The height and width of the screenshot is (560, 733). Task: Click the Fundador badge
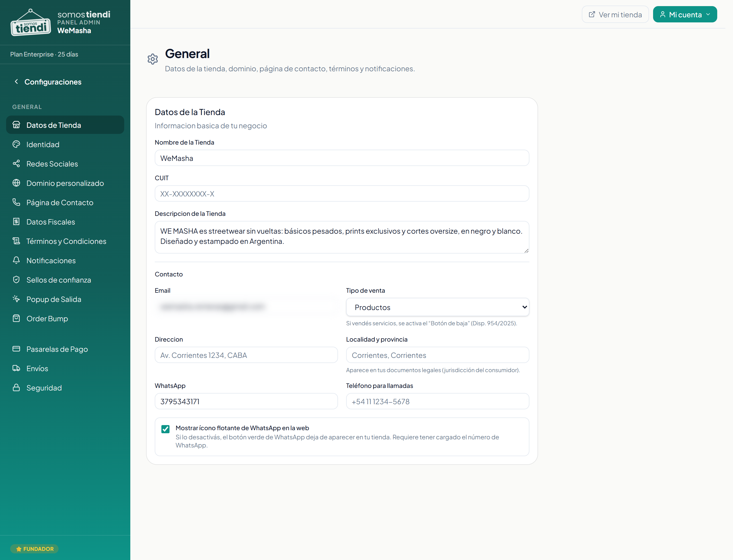pos(34,549)
